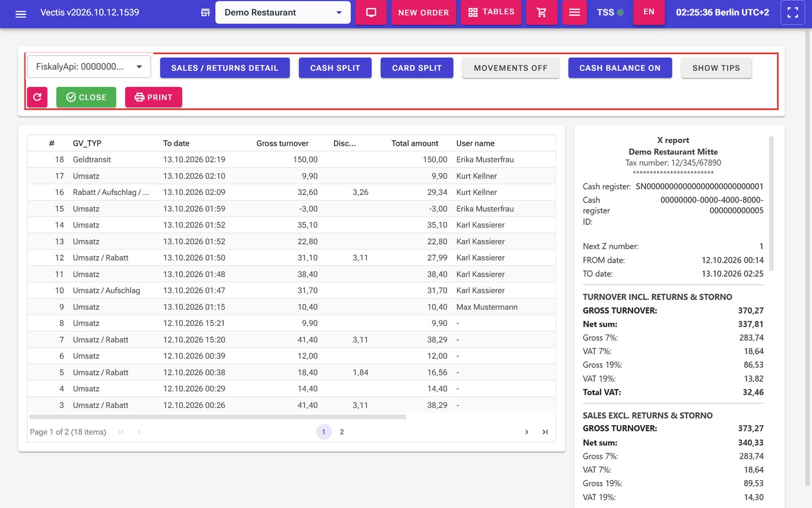Viewport: 812px width, 508px height.
Task: Turn on Movements
Action: (x=510, y=68)
